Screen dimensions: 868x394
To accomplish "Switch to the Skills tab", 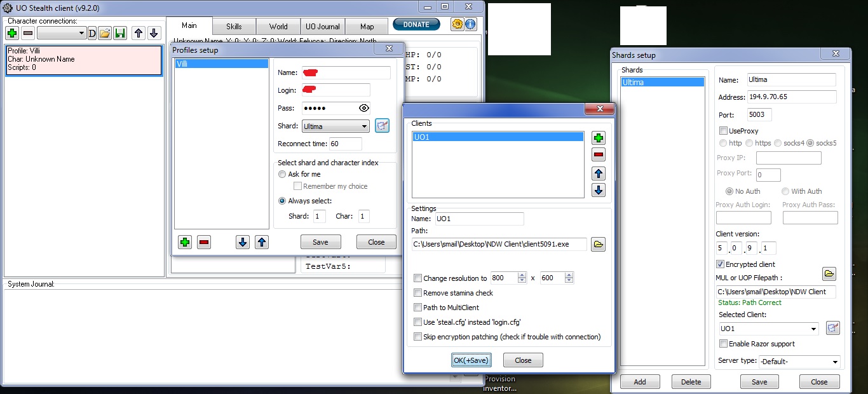I will [234, 27].
